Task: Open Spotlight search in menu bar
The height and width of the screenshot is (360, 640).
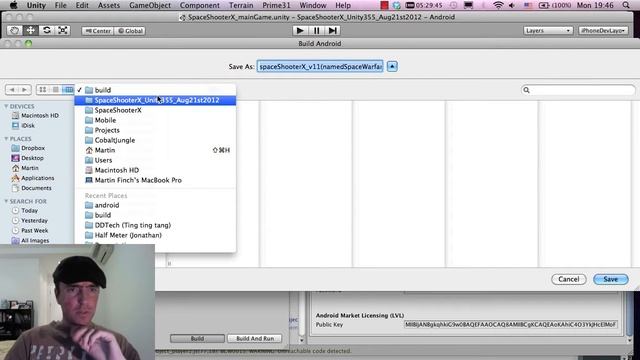Action: pos(626,5)
